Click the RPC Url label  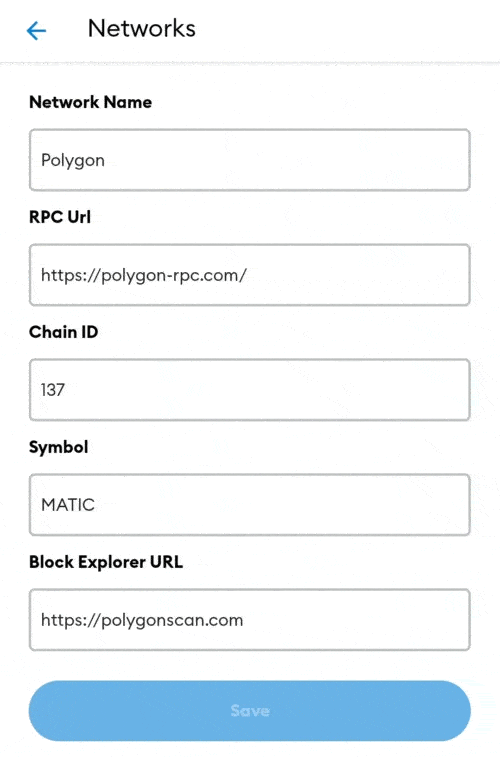tap(60, 217)
